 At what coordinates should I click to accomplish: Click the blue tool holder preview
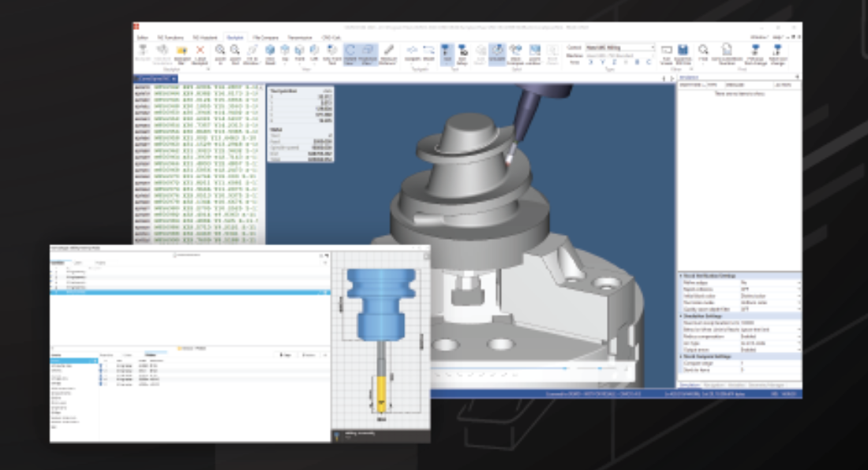[x=381, y=303]
